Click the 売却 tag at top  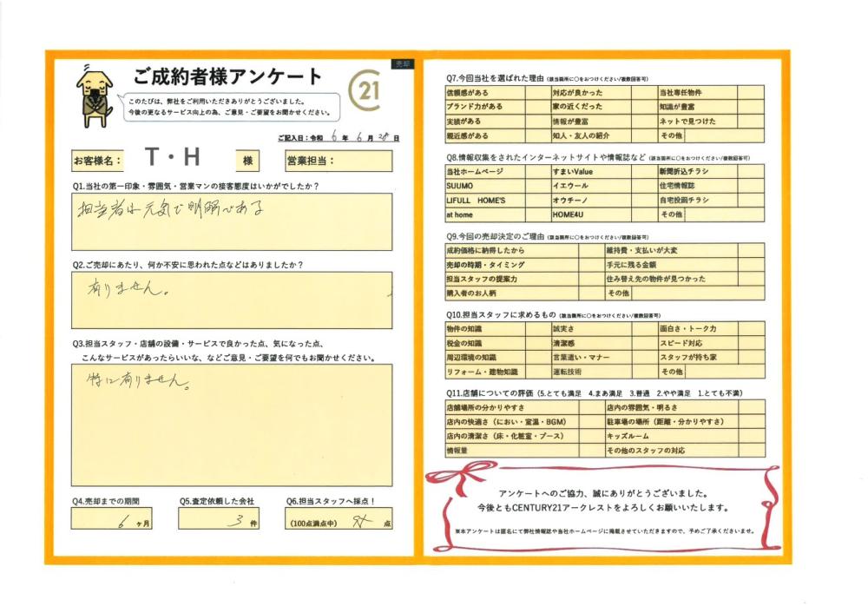[x=403, y=64]
